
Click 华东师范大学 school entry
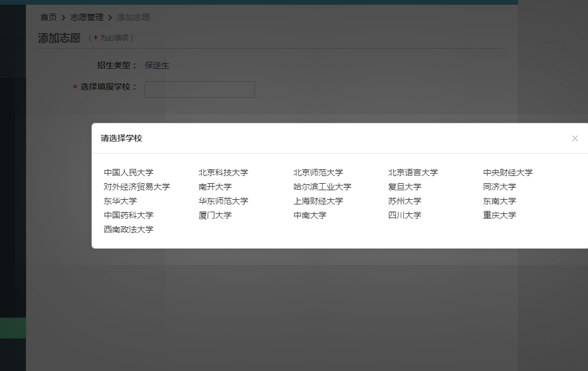point(223,201)
